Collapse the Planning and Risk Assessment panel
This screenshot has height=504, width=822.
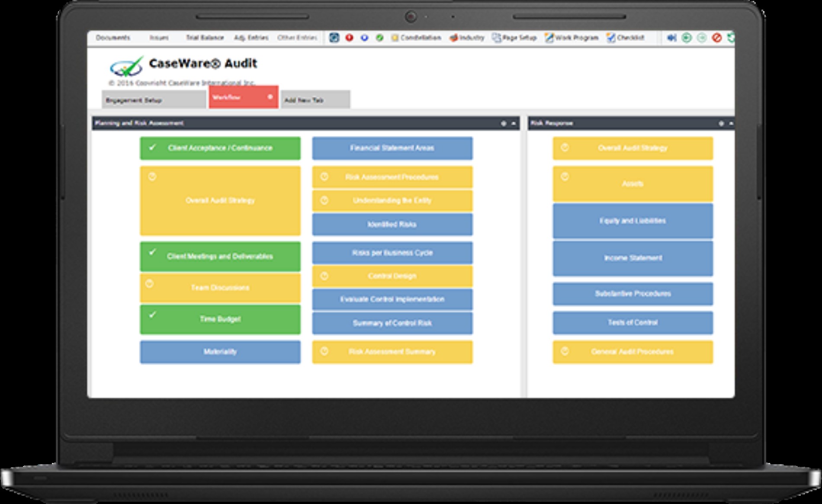514,123
